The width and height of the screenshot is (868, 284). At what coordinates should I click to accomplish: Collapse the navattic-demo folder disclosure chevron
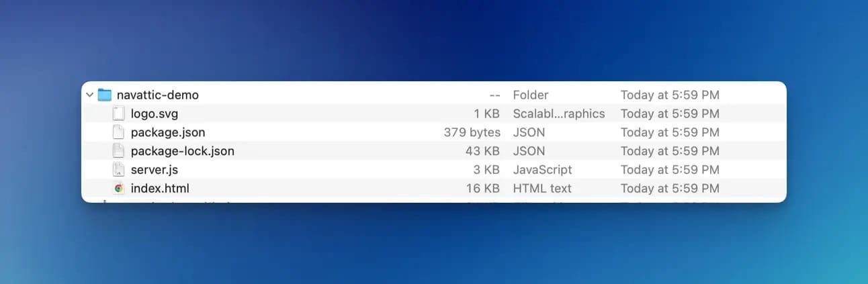[89, 95]
